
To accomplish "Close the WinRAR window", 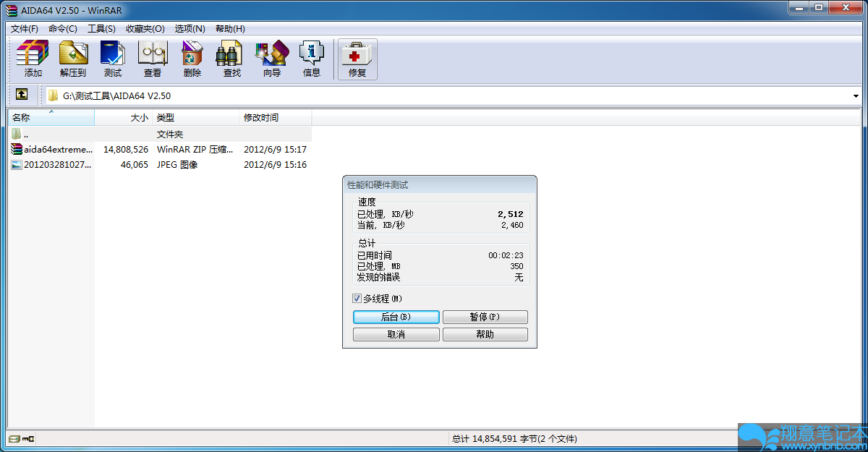I will click(846, 7).
